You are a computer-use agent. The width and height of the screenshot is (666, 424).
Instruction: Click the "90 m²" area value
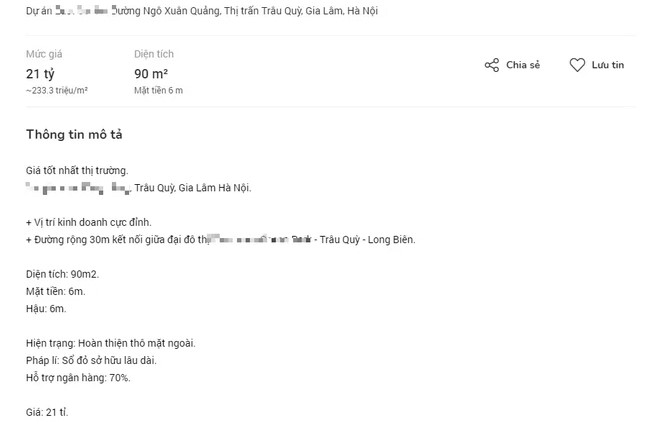click(x=150, y=73)
